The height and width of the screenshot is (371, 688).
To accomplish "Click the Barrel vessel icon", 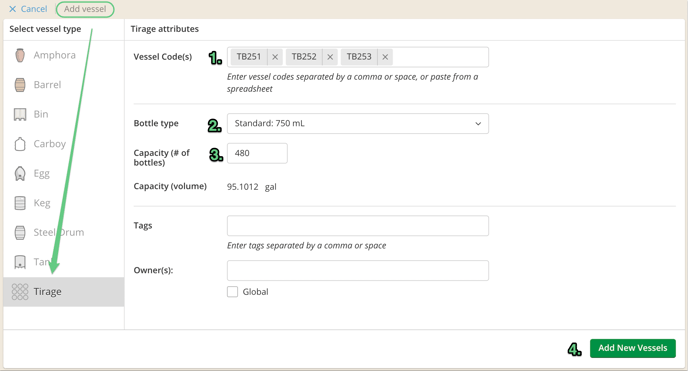I will (x=20, y=85).
